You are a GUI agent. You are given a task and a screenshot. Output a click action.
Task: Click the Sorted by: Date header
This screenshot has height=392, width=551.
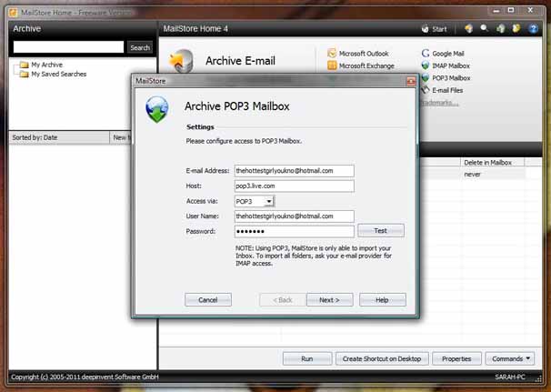pyautogui.click(x=59, y=137)
